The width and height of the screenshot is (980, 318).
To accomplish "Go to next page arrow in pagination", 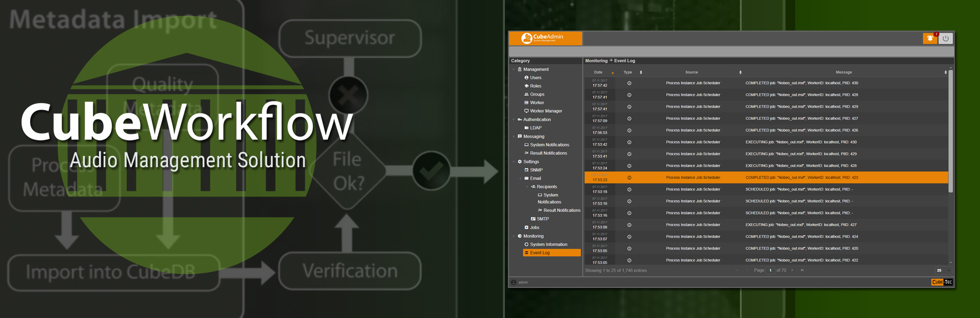I will click(792, 271).
